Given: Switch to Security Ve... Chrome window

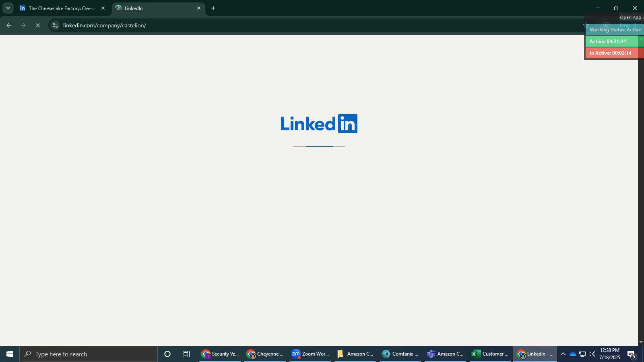Looking at the screenshot, I should click(x=220, y=354).
